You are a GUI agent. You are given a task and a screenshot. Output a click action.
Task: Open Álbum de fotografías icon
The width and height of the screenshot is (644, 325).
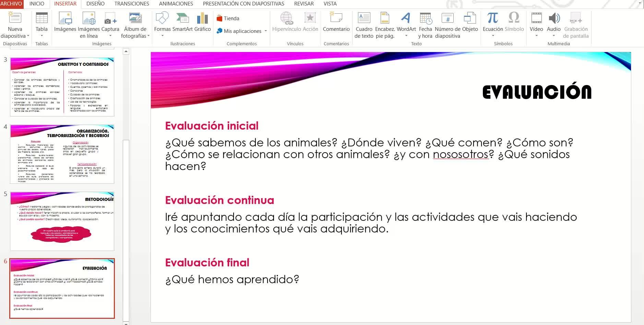pos(135,18)
